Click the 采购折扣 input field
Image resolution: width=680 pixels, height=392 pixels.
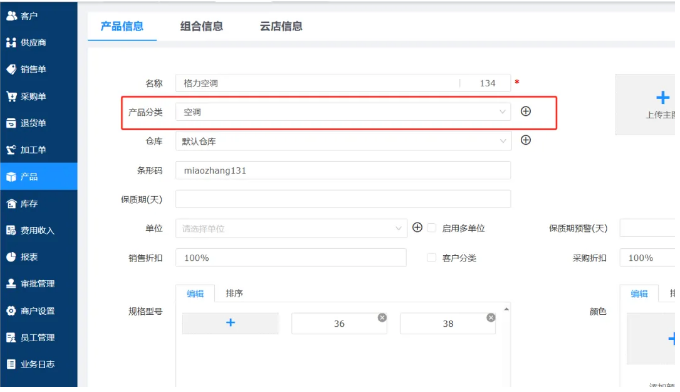(647, 258)
